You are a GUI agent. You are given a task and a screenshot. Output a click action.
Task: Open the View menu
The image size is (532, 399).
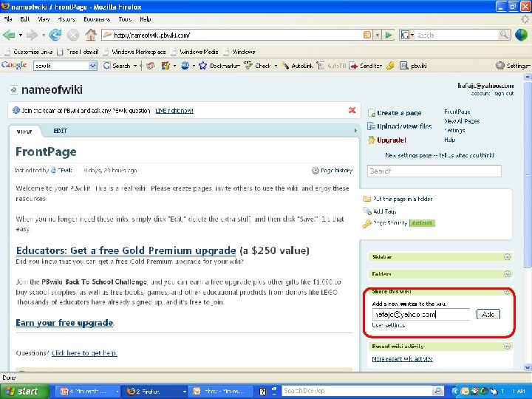pyautogui.click(x=44, y=19)
